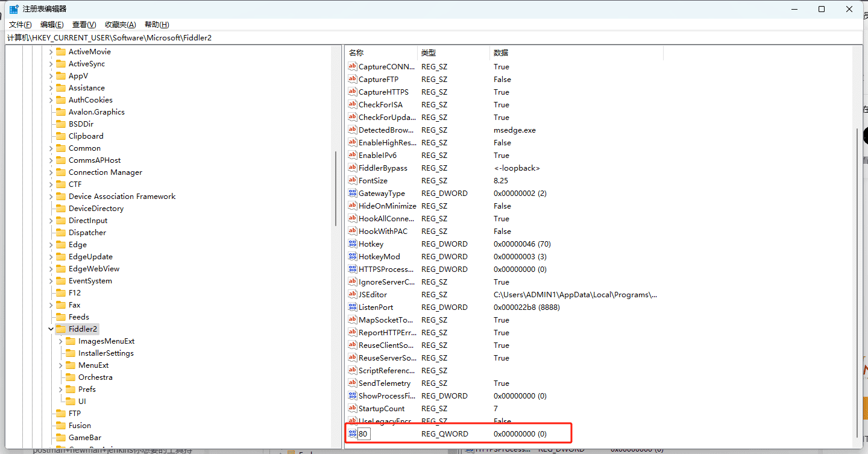868x454 pixels.
Task: Sort by the 数据 column header
Action: click(x=576, y=53)
